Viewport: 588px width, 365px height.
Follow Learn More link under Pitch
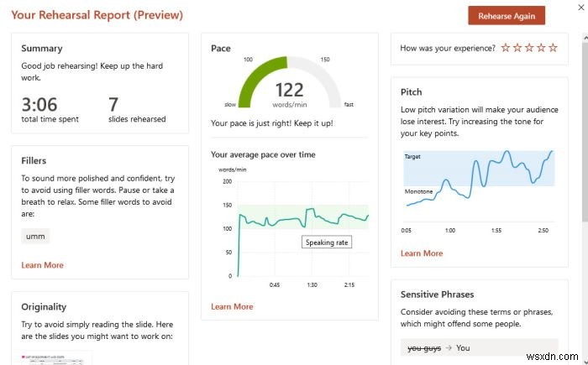point(422,253)
